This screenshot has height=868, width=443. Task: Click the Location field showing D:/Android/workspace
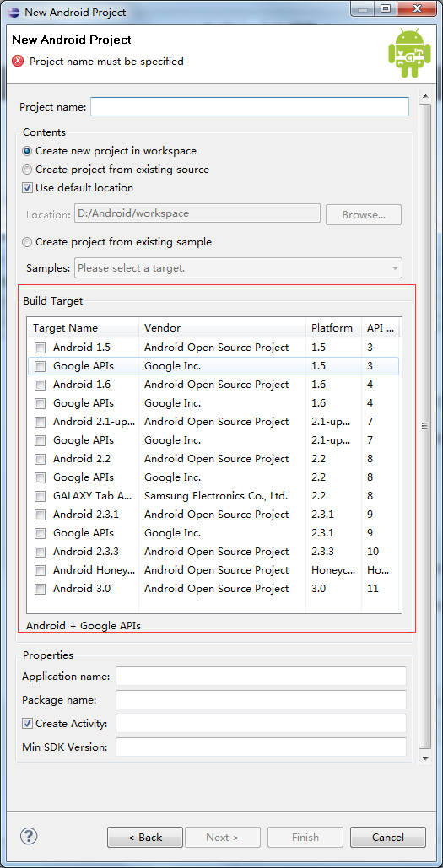click(x=197, y=213)
